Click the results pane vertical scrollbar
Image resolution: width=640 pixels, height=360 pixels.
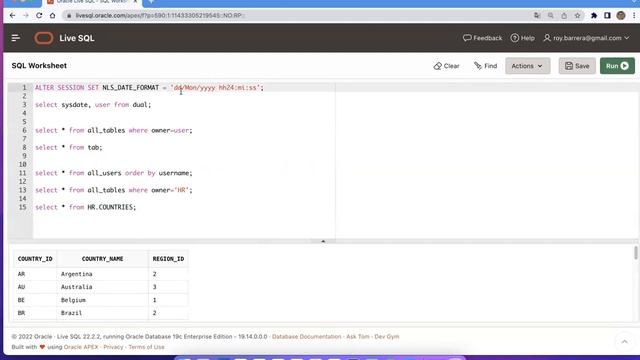[636, 252]
